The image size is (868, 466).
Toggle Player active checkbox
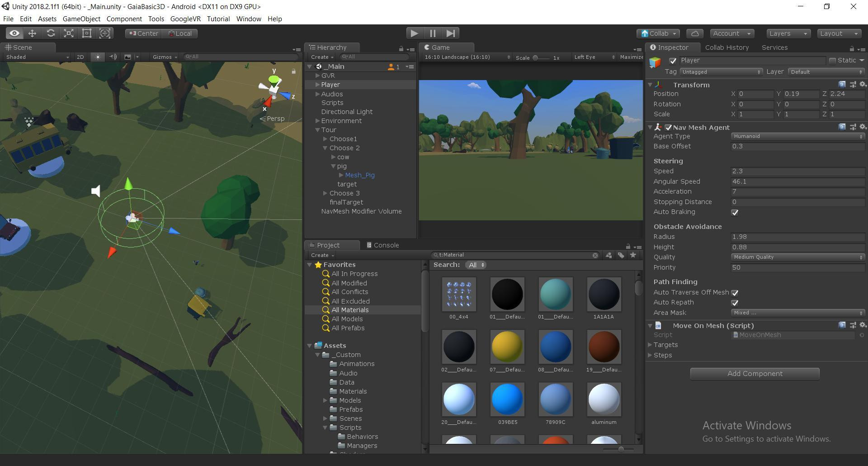coord(673,61)
